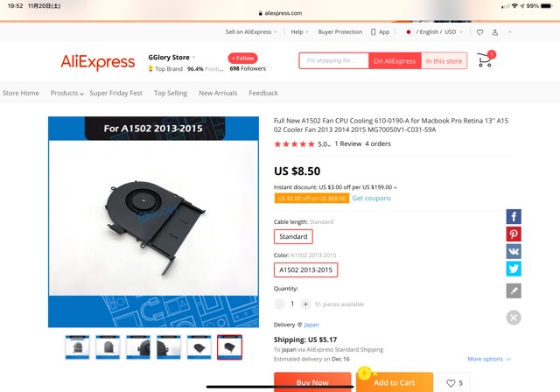The height and width of the screenshot is (392, 560).
Task: Open the Products dropdown menu
Action: click(x=67, y=93)
